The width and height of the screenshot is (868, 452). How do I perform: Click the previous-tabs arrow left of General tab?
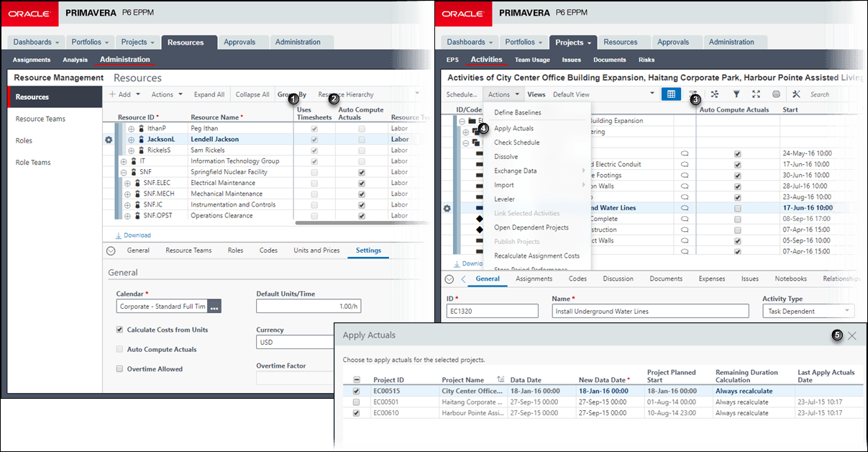pos(464,279)
